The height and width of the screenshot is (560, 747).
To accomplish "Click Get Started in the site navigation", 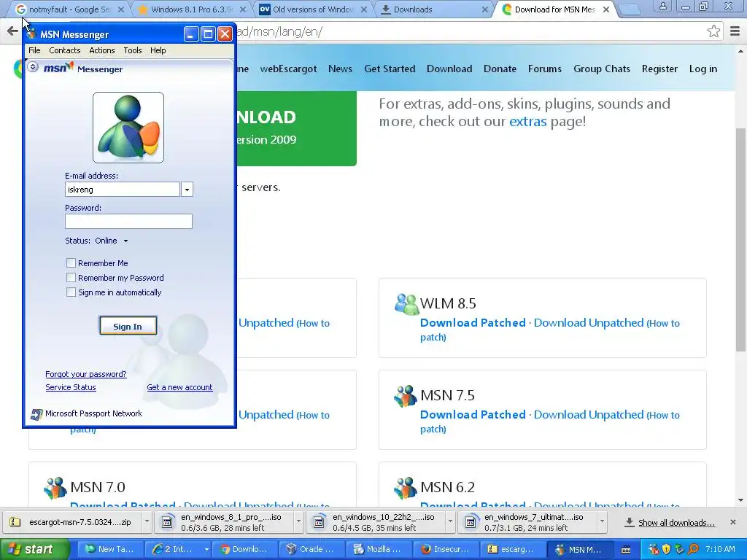I will pos(390,69).
